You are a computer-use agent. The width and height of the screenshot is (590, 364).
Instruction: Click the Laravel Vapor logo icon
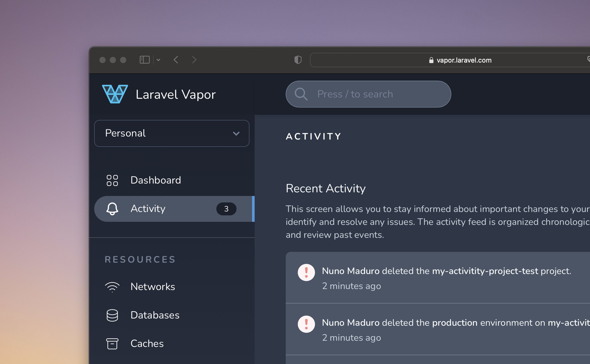pyautogui.click(x=115, y=94)
